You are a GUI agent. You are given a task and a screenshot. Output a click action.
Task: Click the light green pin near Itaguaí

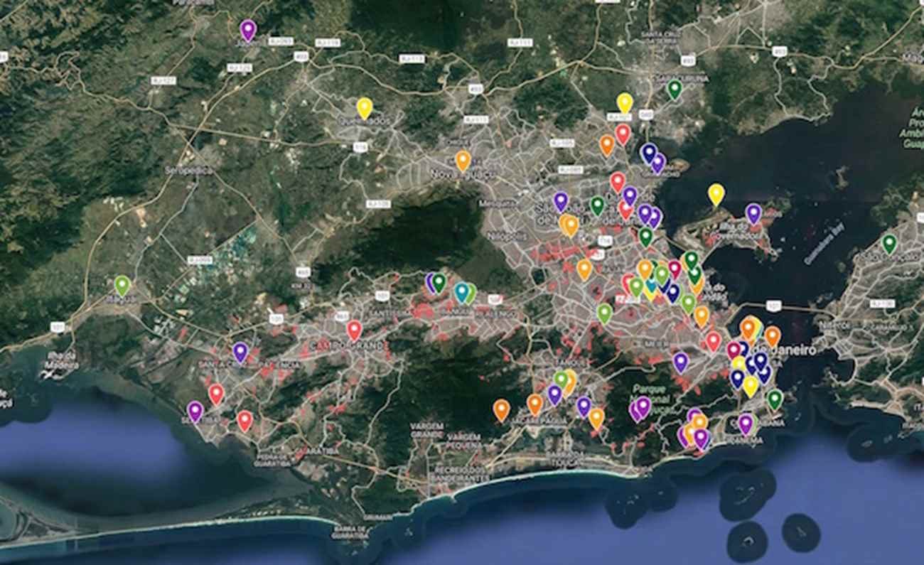122,285
